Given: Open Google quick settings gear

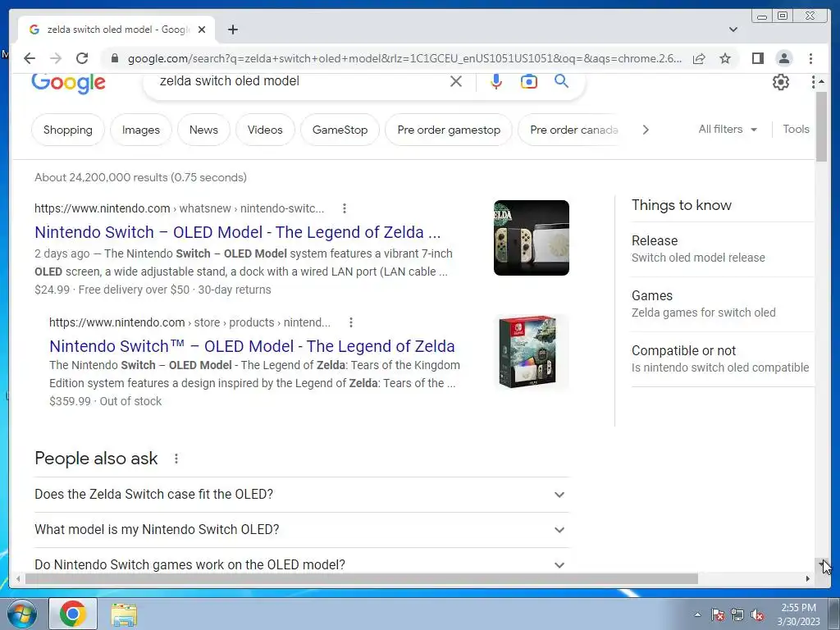Looking at the screenshot, I should pos(781,82).
